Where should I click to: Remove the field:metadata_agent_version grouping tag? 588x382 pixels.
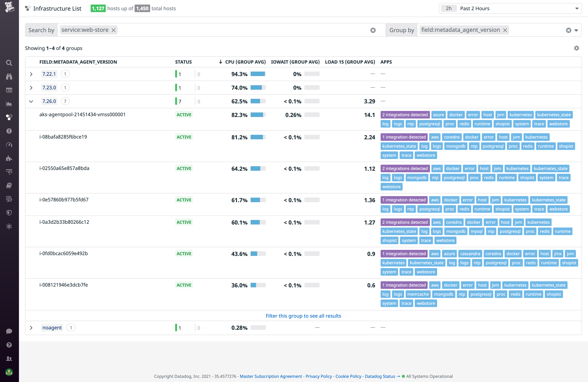[505, 30]
